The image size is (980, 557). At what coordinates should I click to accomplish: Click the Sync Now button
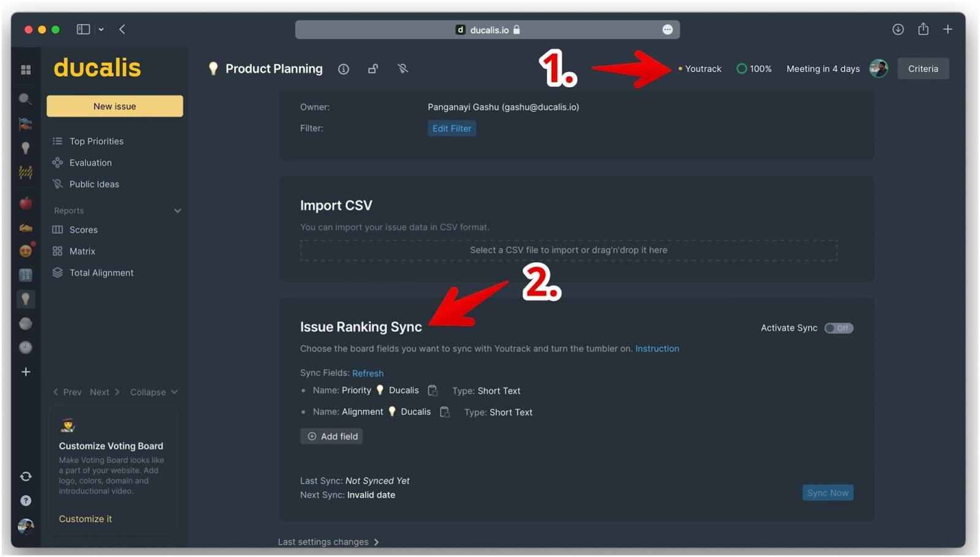tap(827, 493)
